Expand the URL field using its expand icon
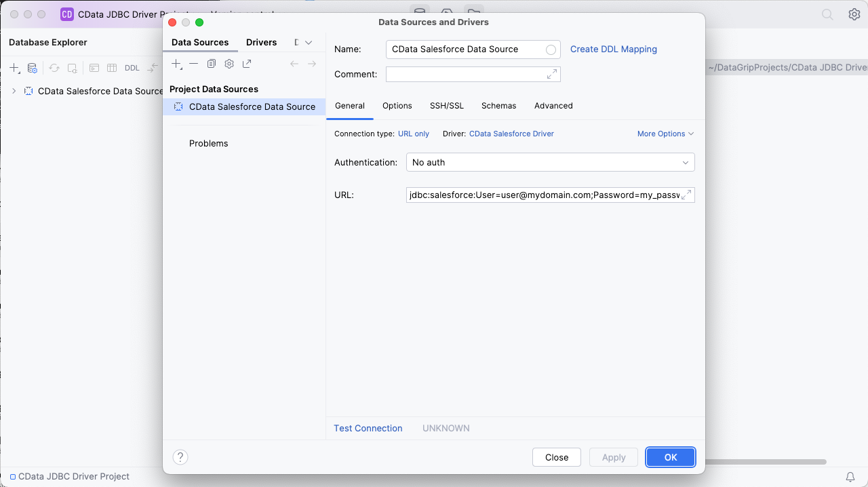Viewport: 868px width, 487px height. 686,195
